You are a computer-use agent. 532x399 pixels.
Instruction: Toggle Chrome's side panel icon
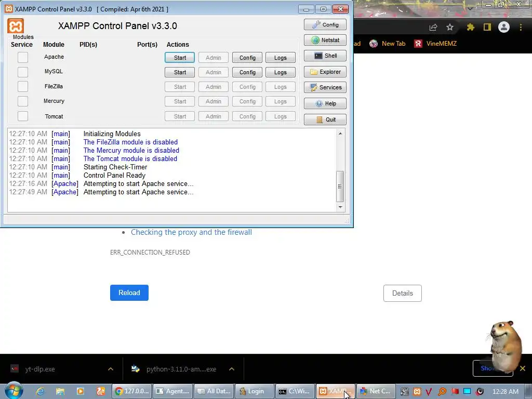click(487, 27)
